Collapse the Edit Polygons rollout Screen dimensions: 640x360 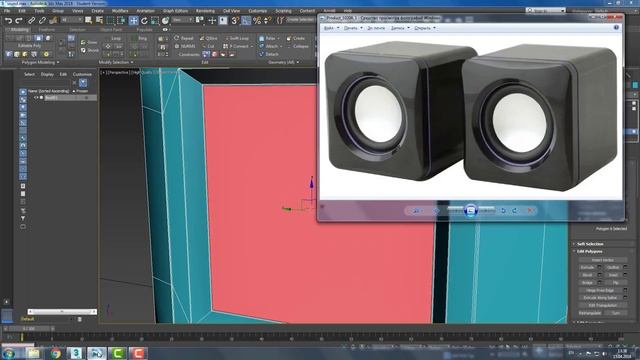[x=590, y=251]
